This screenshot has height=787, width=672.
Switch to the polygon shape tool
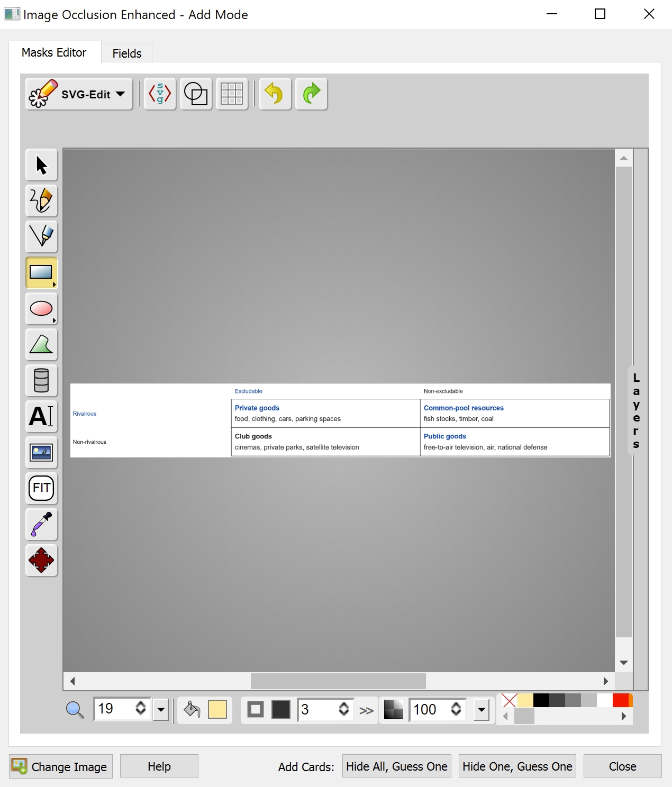tap(41, 344)
